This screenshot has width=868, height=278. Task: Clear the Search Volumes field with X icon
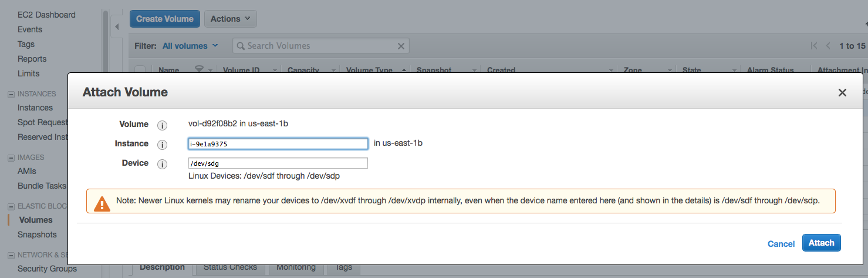coord(401,46)
